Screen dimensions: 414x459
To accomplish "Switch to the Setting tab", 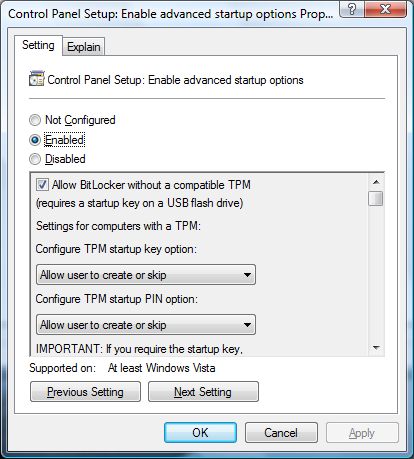I will (x=38, y=45).
